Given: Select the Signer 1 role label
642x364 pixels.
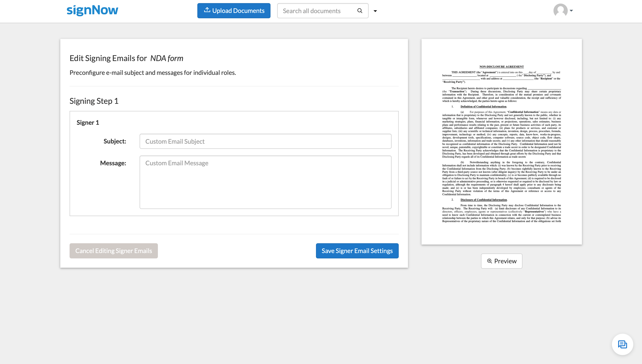Looking at the screenshot, I should 87,123.
